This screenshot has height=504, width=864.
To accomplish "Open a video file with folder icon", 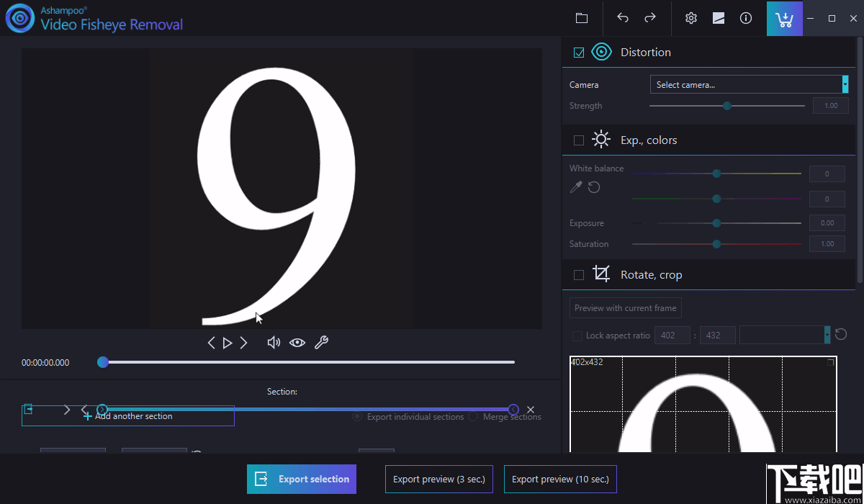I will coord(582,18).
